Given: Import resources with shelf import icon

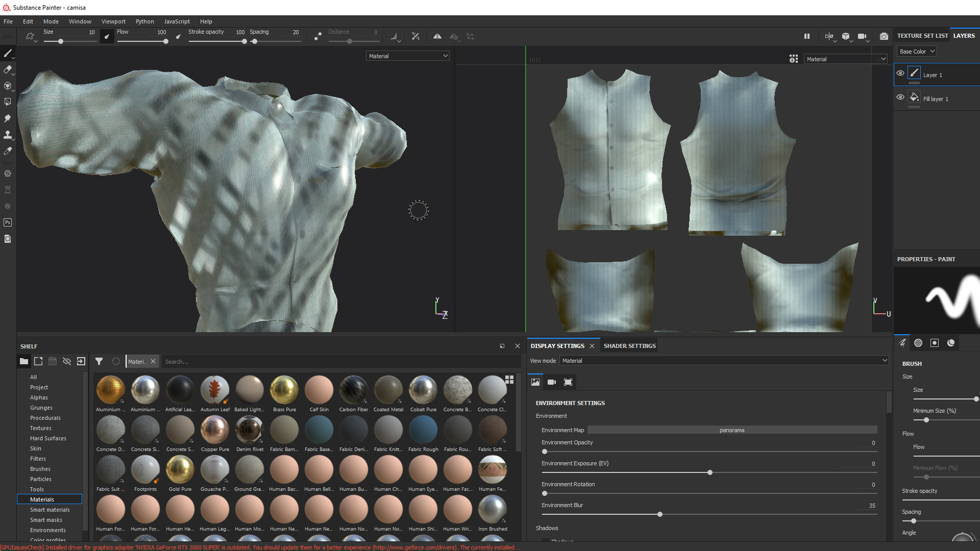Looking at the screenshot, I should 81,361.
